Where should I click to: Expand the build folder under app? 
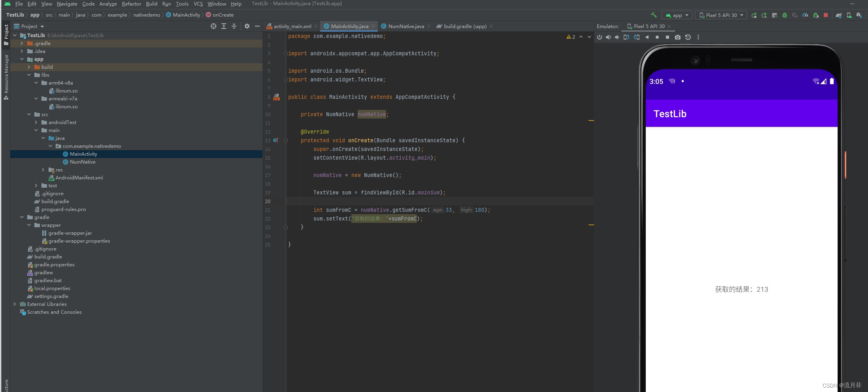pyautogui.click(x=29, y=67)
